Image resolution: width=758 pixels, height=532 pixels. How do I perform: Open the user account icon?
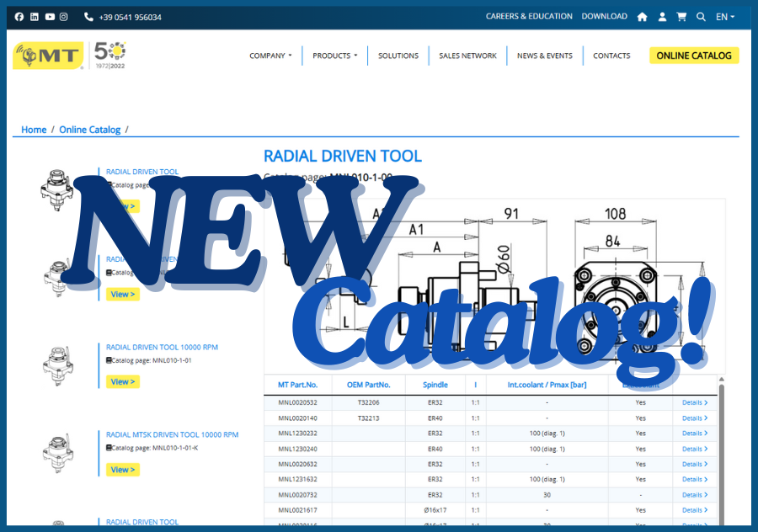point(662,17)
